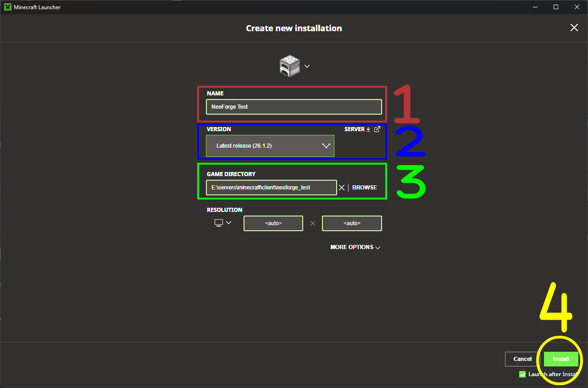This screenshot has height=388, width=588.
Task: Open the Latest release (26.1.2) version dropdown
Action: pos(270,146)
